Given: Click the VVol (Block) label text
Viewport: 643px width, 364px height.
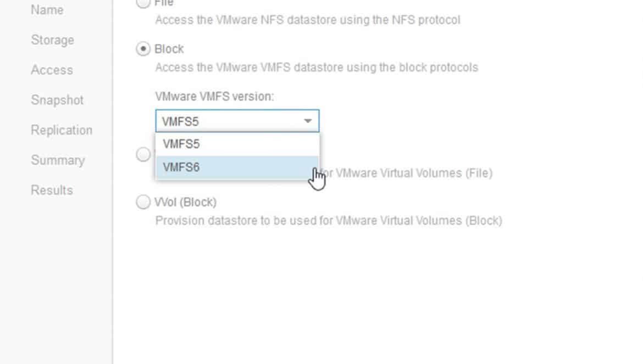Looking at the screenshot, I should (x=185, y=202).
